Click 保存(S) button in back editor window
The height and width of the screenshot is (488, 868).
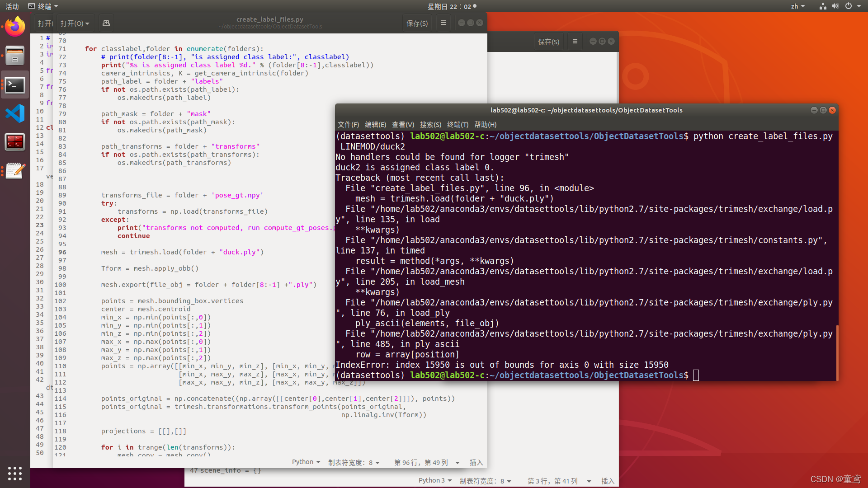548,42
